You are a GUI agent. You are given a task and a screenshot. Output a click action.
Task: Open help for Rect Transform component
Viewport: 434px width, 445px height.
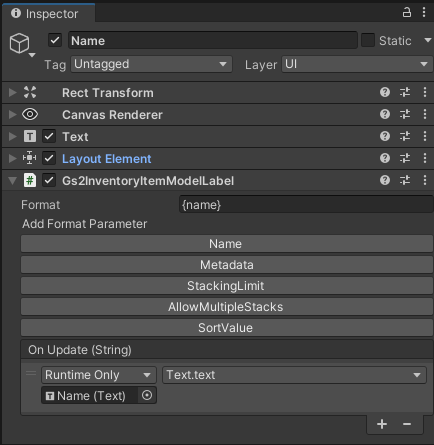click(x=385, y=92)
